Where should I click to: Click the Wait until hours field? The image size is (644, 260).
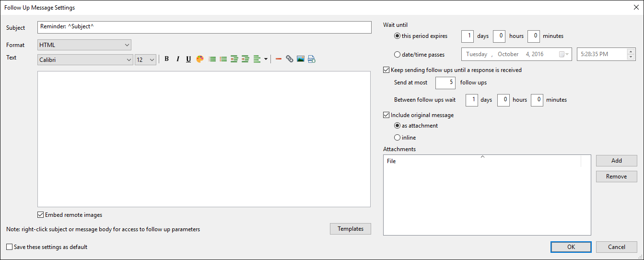tap(499, 36)
